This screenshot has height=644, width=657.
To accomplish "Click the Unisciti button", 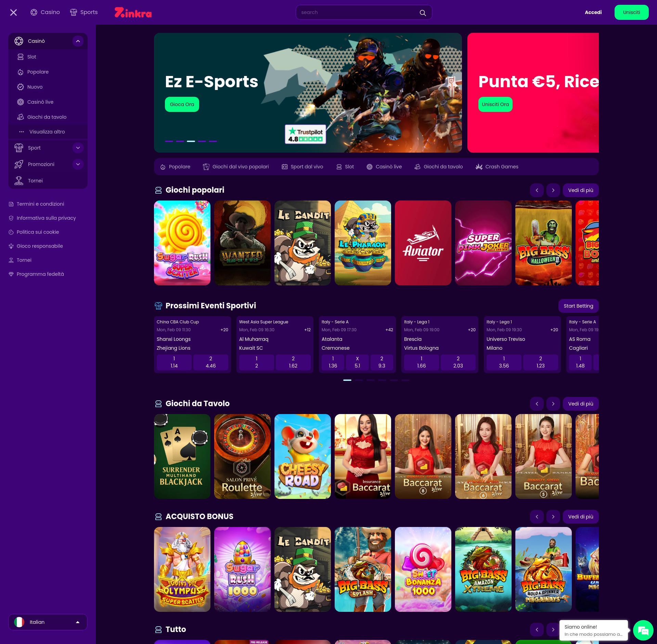I will [x=631, y=12].
